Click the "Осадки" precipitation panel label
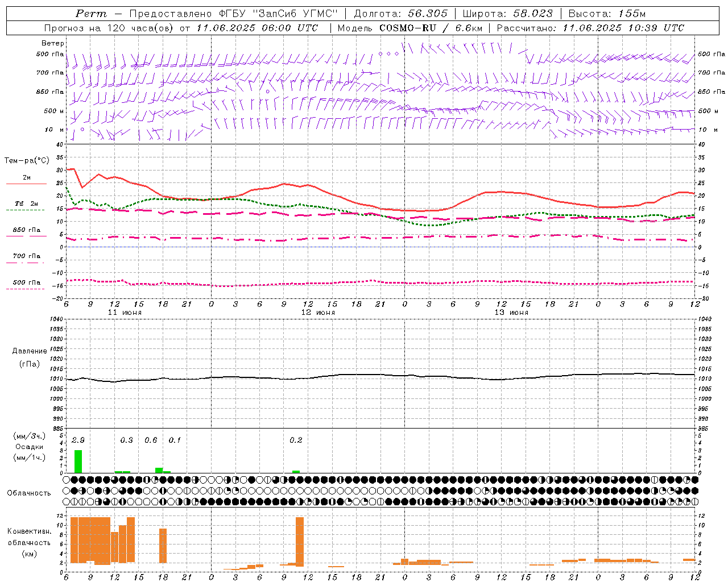Image resolution: width=728 pixels, height=582 pixels. 29,447
